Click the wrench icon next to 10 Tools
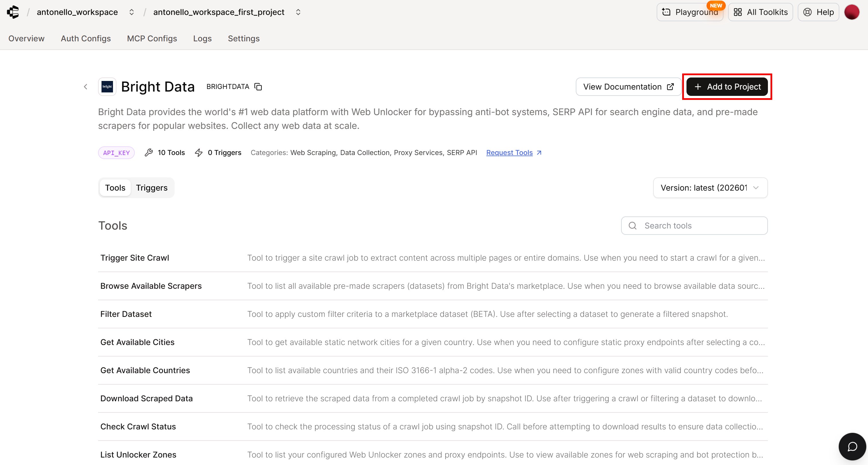The image size is (868, 465). 149,152
